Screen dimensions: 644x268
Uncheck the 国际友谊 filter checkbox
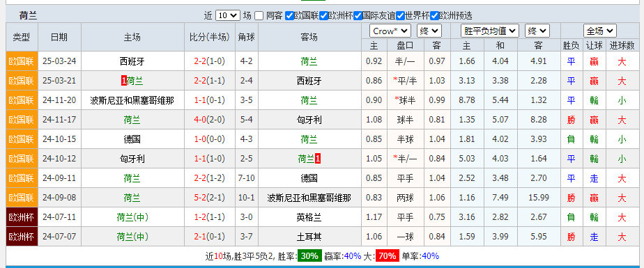pos(358,15)
